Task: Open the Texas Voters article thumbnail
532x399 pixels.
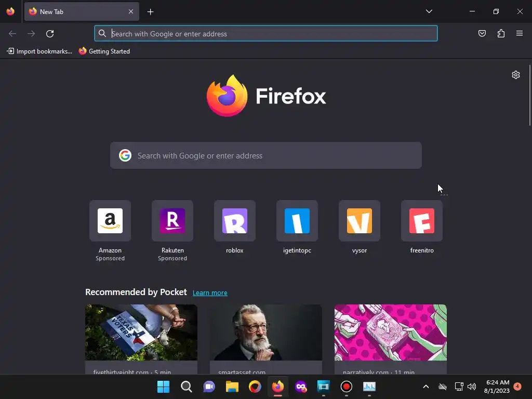Action: [141, 332]
